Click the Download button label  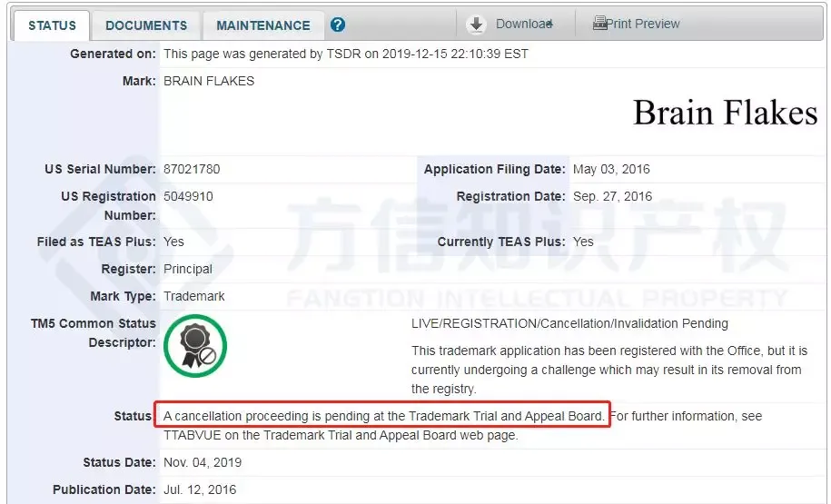click(x=524, y=24)
